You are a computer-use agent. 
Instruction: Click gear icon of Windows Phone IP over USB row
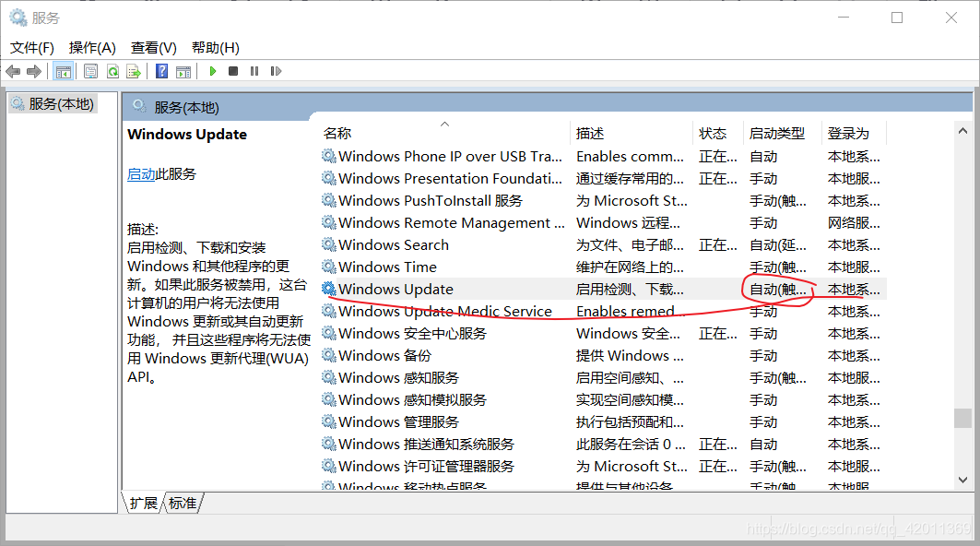tap(329, 156)
